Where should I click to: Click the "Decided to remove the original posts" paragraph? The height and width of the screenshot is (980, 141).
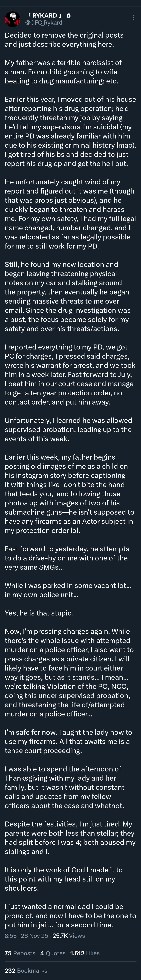tap(64, 40)
